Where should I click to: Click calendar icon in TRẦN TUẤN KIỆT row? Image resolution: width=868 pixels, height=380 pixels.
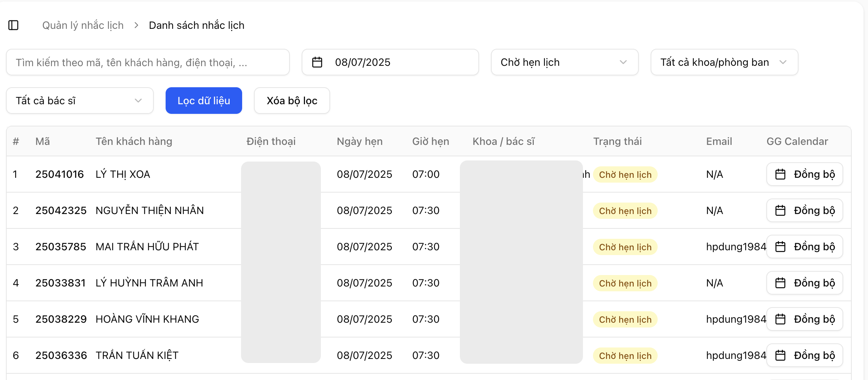point(780,355)
